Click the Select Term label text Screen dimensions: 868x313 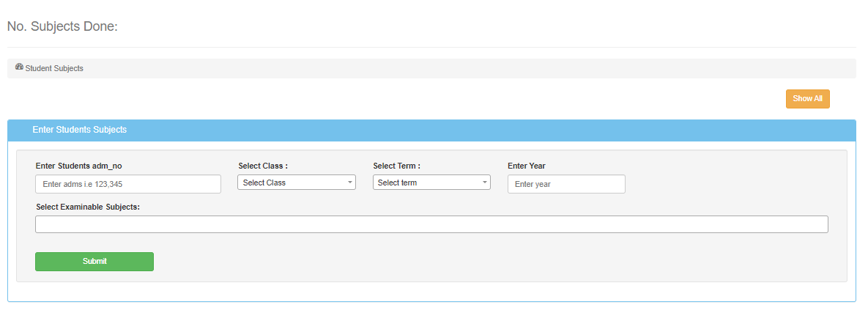pyautogui.click(x=396, y=166)
